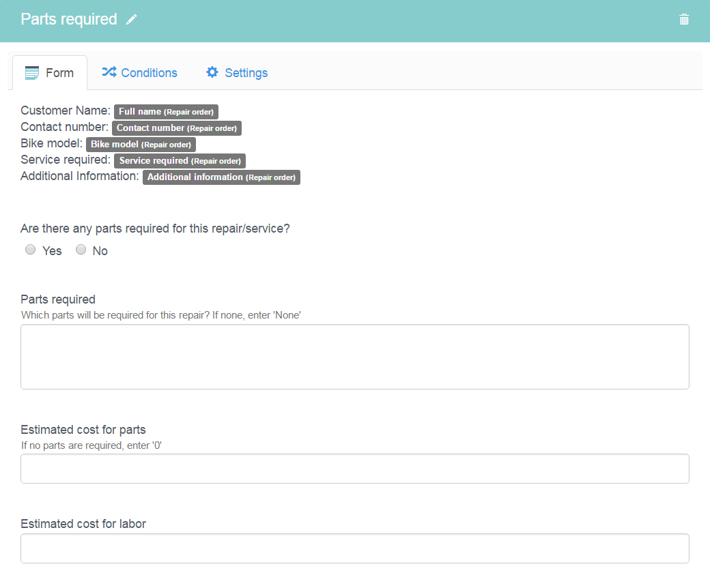Focus the Estimated cost for parts field
The width and height of the screenshot is (710, 588).
tap(355, 469)
